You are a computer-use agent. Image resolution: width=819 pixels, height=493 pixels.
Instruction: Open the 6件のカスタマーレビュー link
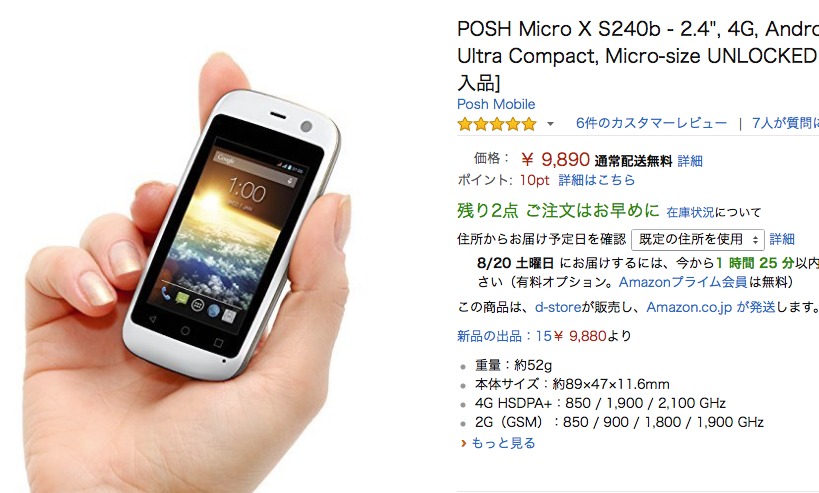[651, 123]
